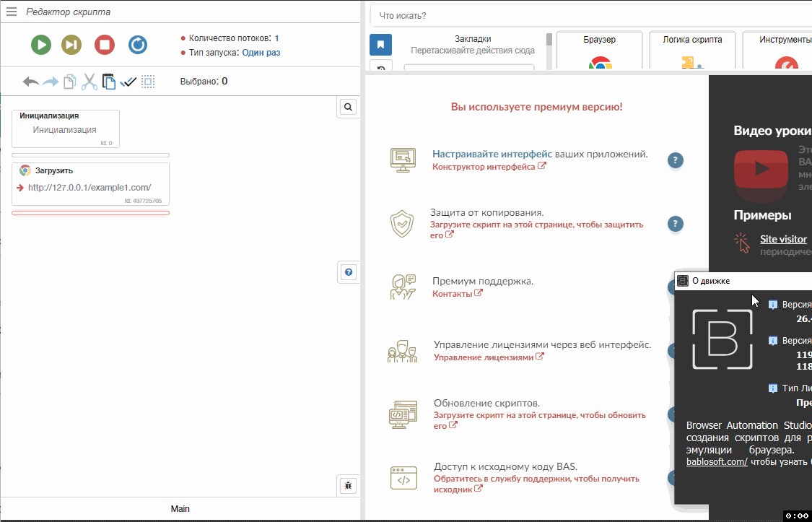
Task: Click the dashed-square selection icon
Action: click(x=148, y=82)
